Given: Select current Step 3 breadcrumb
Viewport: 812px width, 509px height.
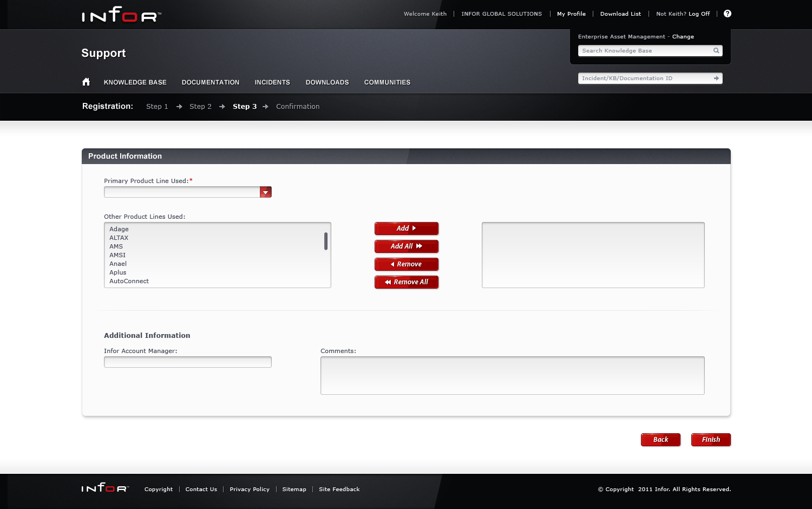Looking at the screenshot, I should click(245, 107).
